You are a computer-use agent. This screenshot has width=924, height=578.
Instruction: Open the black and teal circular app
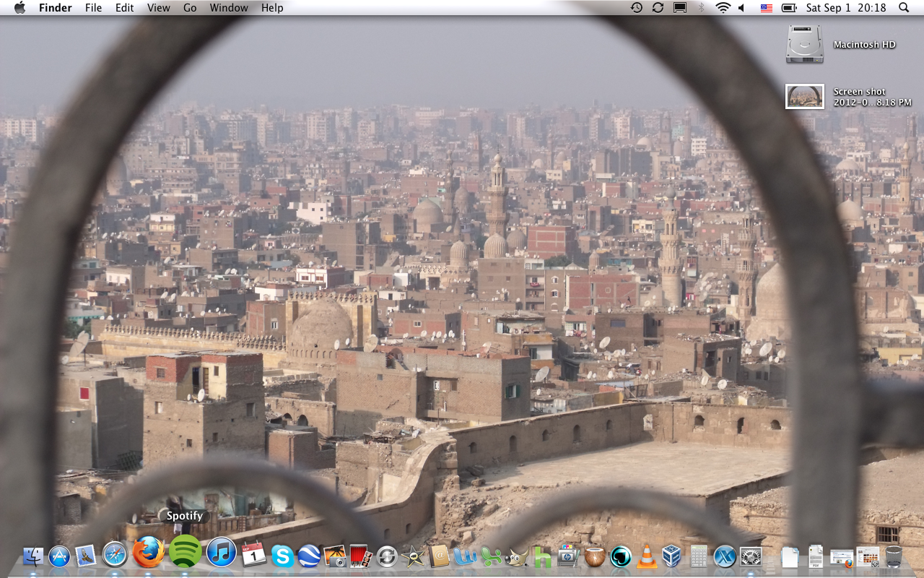pos(620,556)
